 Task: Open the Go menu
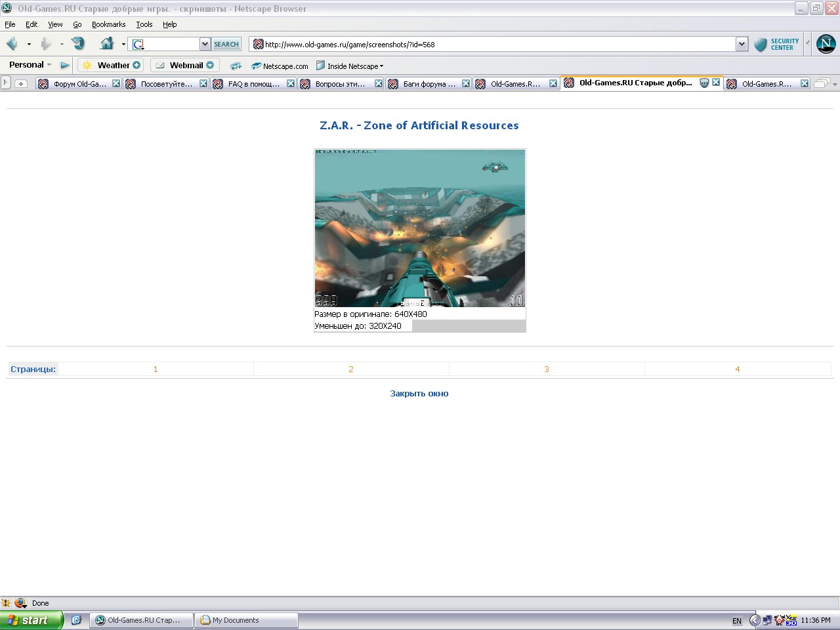pyautogui.click(x=77, y=24)
